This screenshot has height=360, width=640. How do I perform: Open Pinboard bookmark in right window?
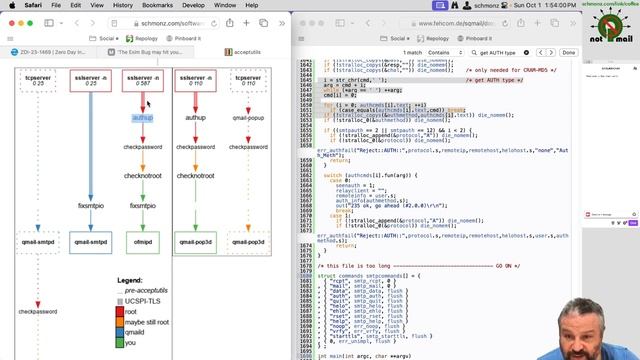[x=475, y=38]
